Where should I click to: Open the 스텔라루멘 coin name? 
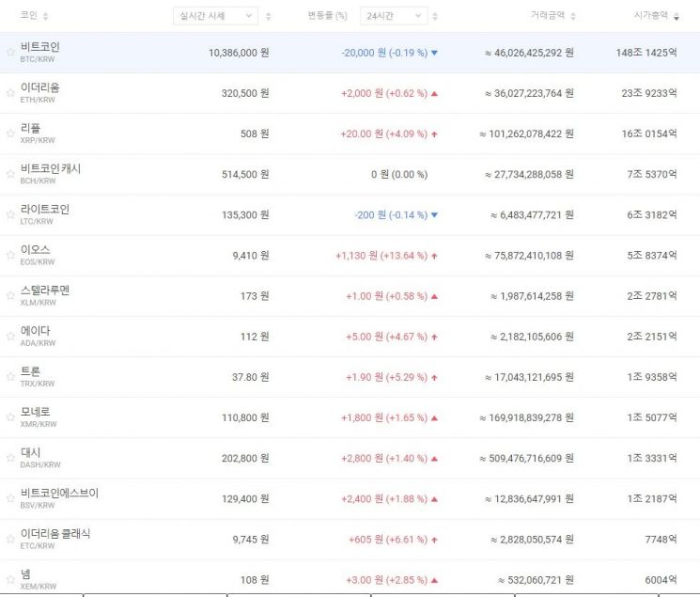pos(45,291)
